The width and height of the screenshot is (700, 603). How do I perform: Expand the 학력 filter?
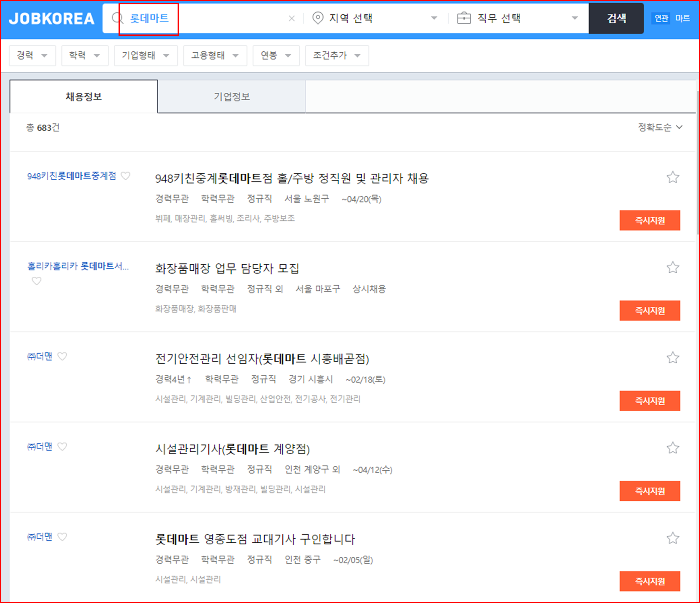point(84,56)
